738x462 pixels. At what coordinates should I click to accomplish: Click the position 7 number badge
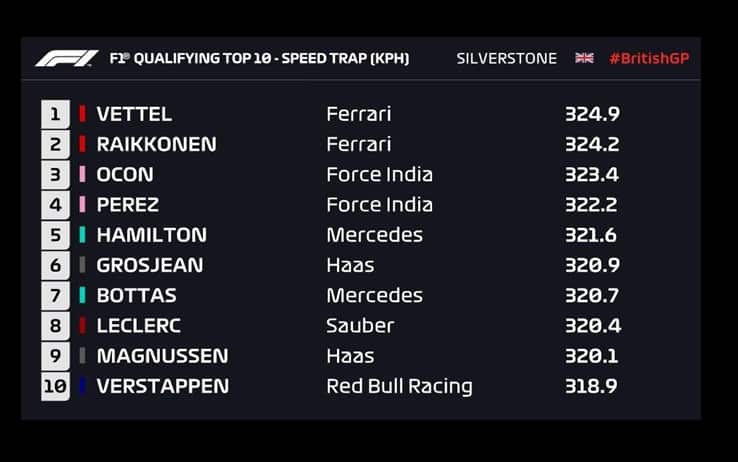(55, 296)
